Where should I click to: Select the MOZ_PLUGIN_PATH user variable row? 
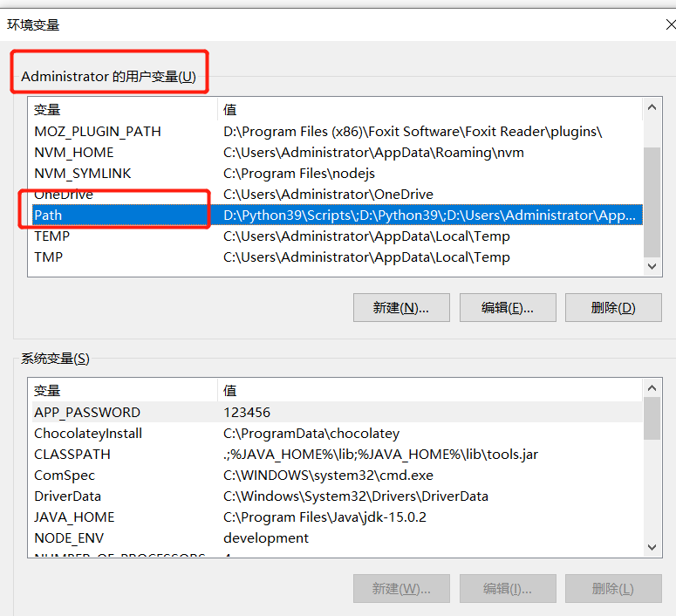click(x=338, y=132)
